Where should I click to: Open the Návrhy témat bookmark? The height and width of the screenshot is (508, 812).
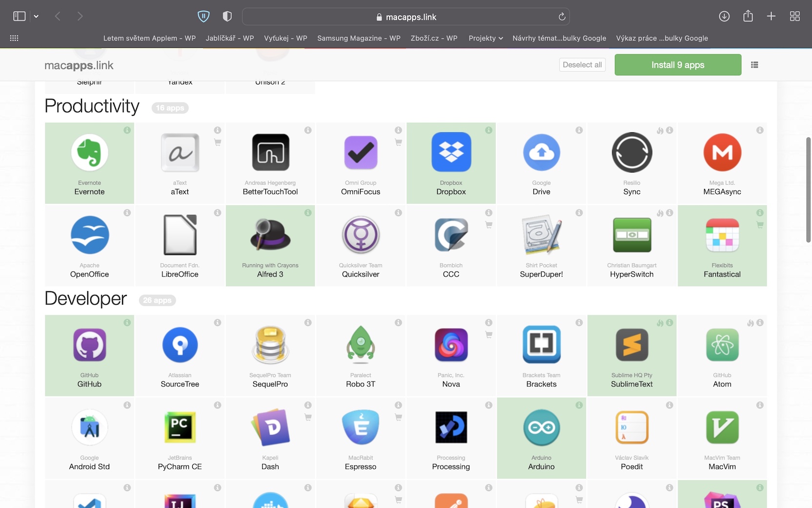coord(559,38)
